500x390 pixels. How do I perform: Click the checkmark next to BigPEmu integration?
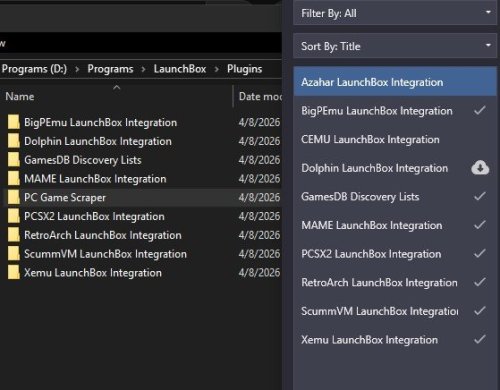click(x=480, y=110)
